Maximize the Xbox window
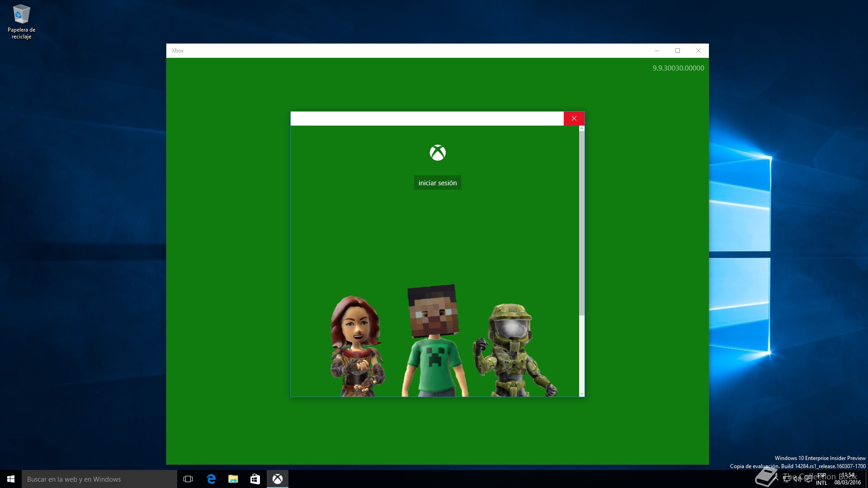Viewport: 868px width, 488px height. (x=678, y=51)
